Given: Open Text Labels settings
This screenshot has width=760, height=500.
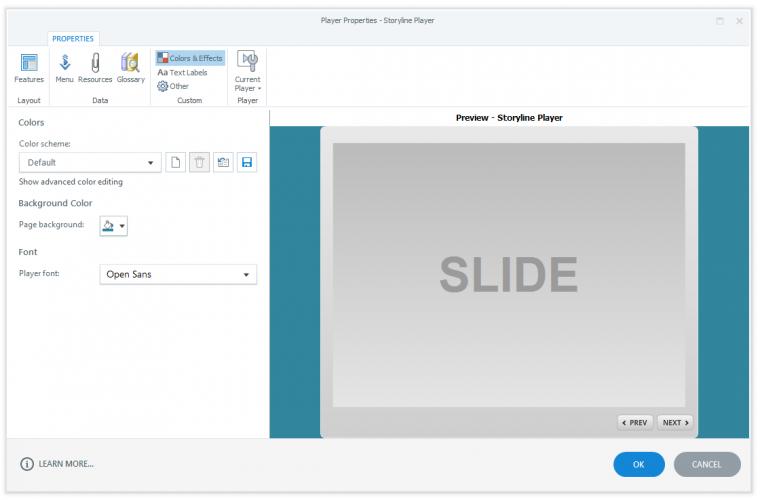Looking at the screenshot, I should [x=182, y=73].
